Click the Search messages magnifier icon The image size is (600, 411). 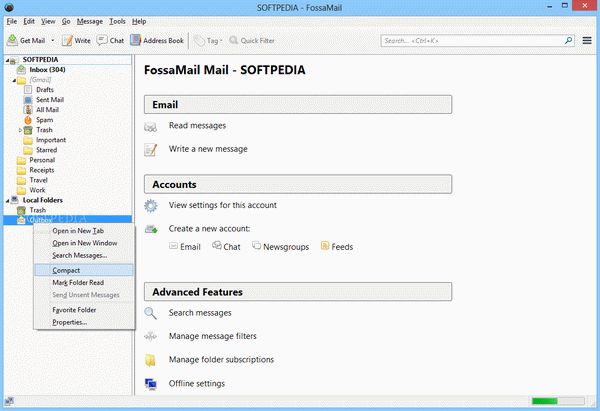click(x=150, y=313)
